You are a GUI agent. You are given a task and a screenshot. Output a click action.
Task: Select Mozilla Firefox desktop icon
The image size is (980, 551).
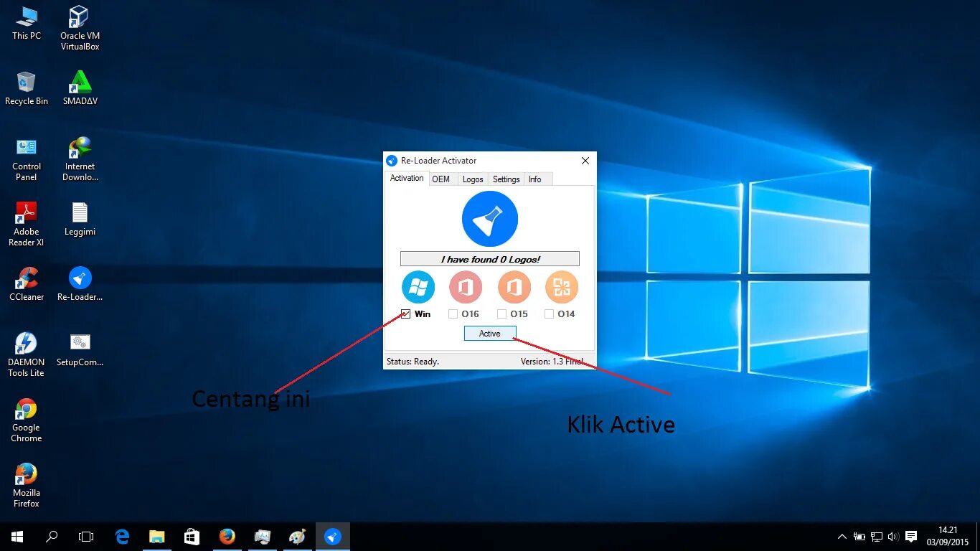point(27,486)
